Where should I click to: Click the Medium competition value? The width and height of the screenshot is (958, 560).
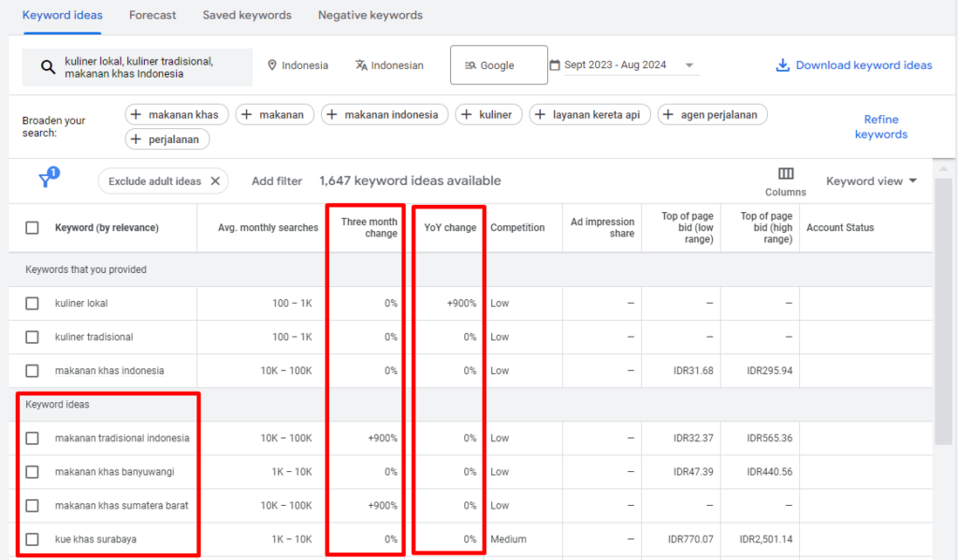508,539
